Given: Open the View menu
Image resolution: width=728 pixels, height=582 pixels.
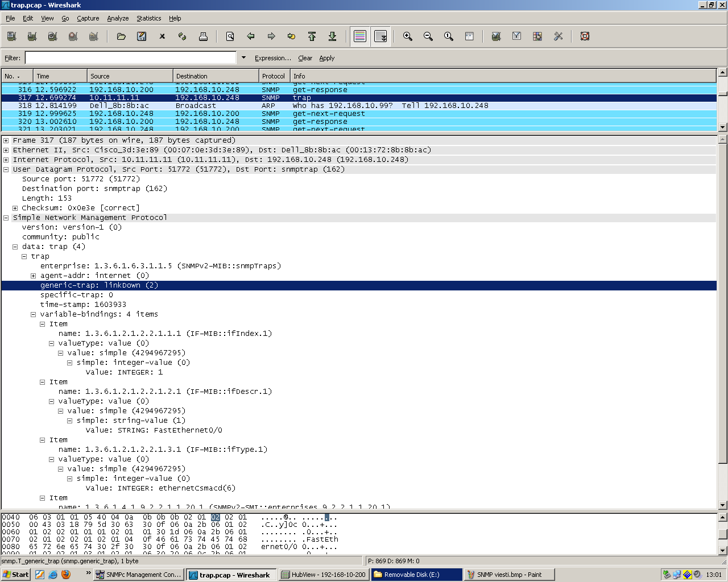Looking at the screenshot, I should click(x=47, y=18).
